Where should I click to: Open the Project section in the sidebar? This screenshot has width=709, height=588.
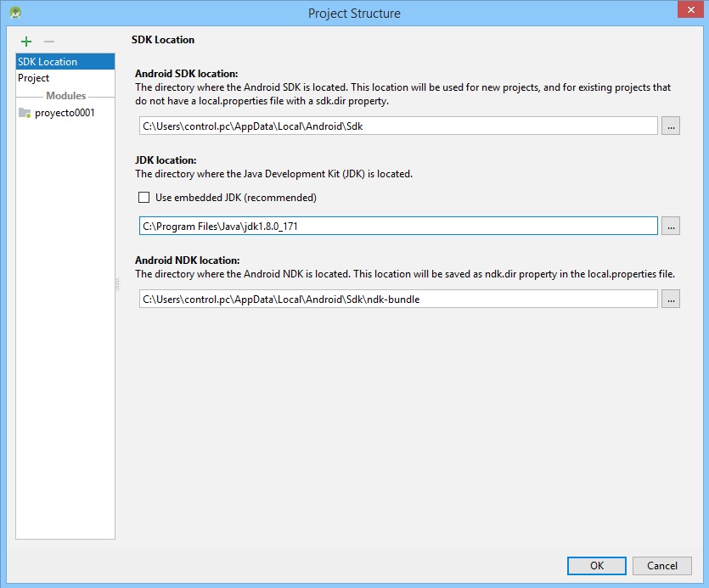34,78
